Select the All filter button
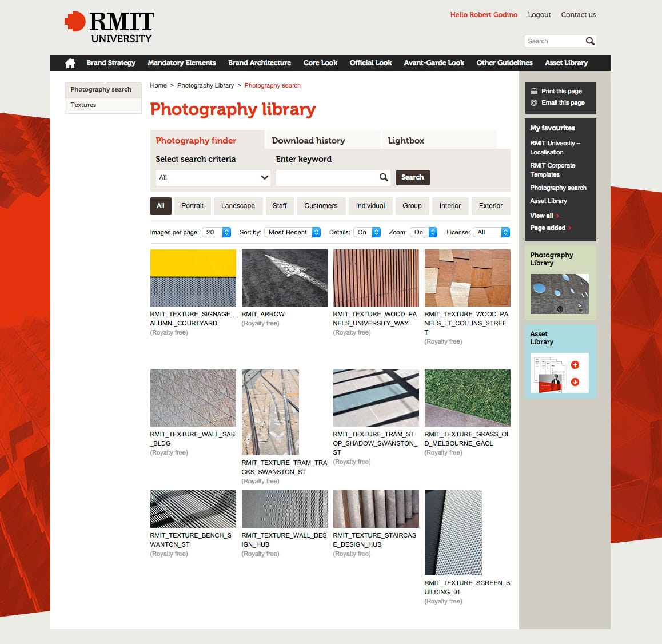The height and width of the screenshot is (644, 662). [x=161, y=206]
